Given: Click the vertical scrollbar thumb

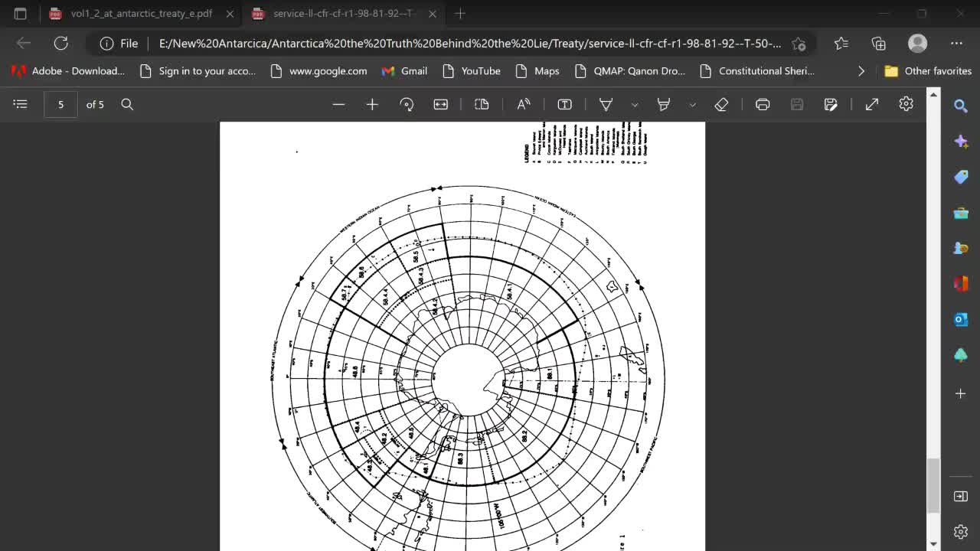Looking at the screenshot, I should point(933,486).
